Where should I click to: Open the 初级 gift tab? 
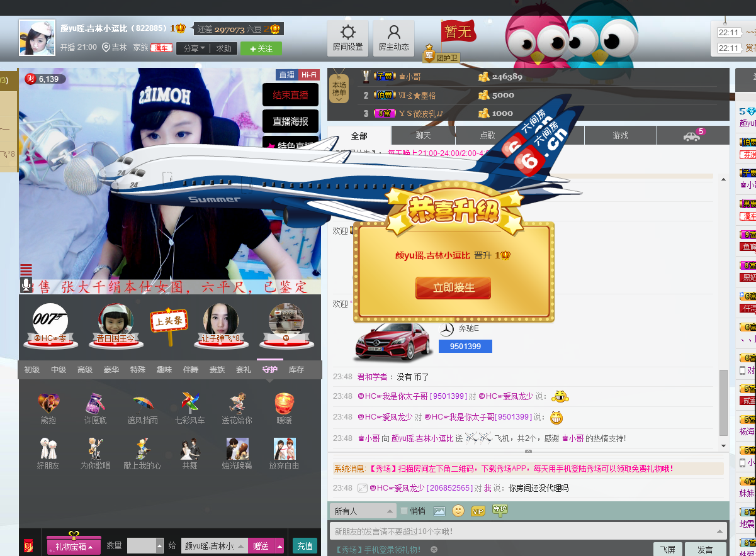tap(32, 370)
